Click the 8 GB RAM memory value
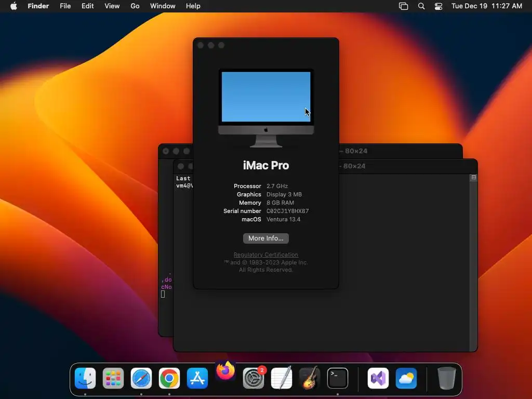This screenshot has height=399, width=532. pos(280,203)
